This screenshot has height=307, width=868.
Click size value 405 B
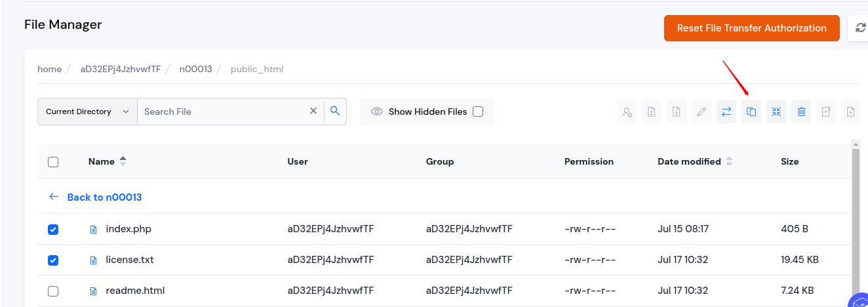point(795,229)
